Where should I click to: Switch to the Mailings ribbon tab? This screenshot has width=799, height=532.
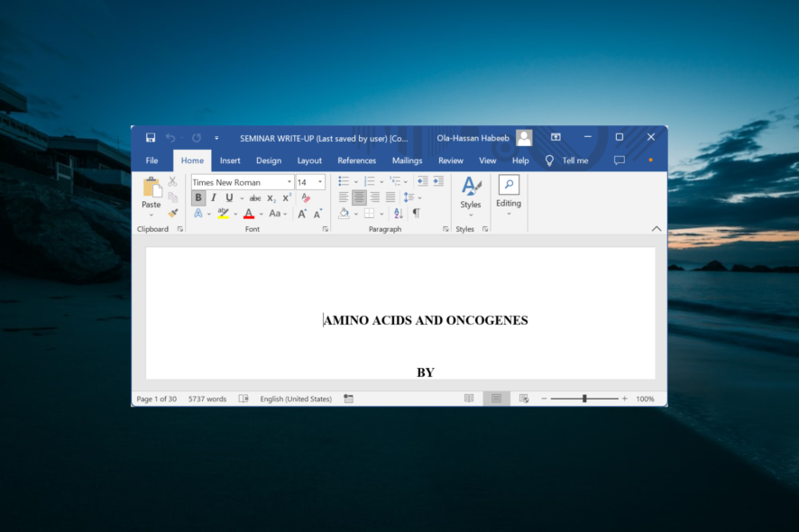pyautogui.click(x=408, y=161)
